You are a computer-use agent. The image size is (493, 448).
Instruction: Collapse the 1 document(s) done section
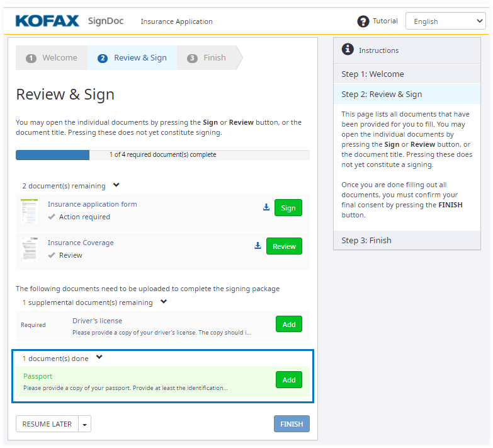[99, 358]
